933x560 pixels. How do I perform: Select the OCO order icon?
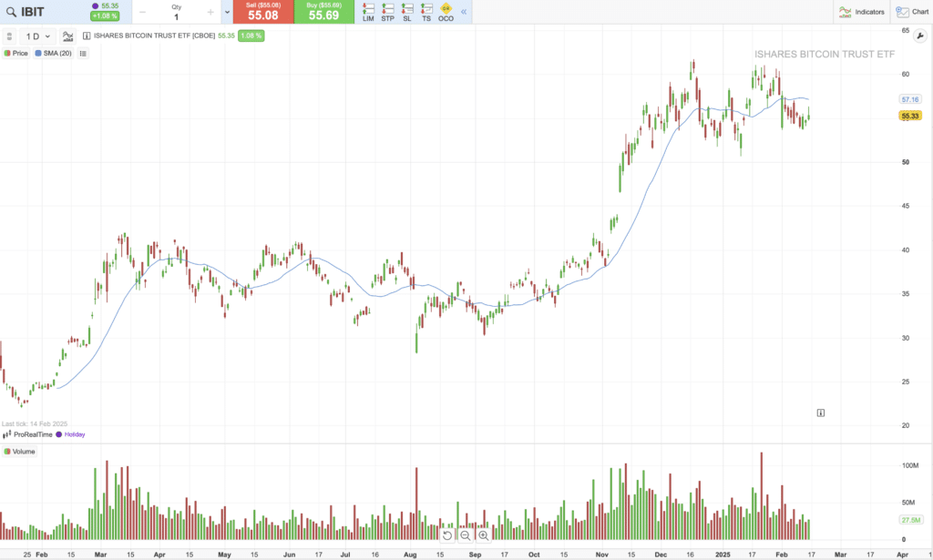click(446, 12)
